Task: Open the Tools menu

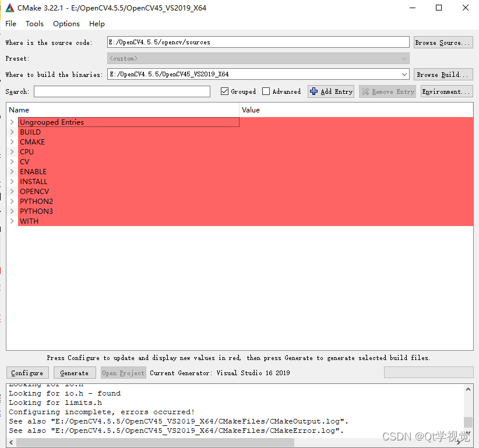Action: 34,23
